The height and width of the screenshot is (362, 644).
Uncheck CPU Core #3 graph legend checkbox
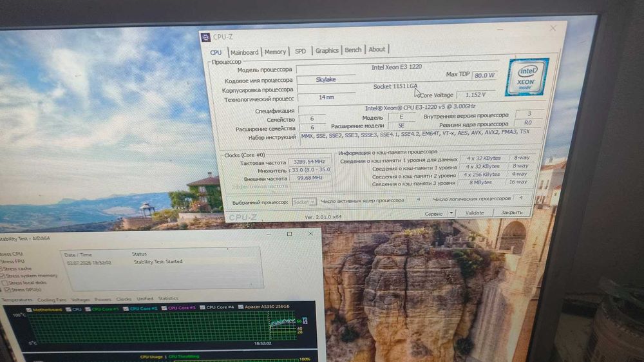click(164, 308)
